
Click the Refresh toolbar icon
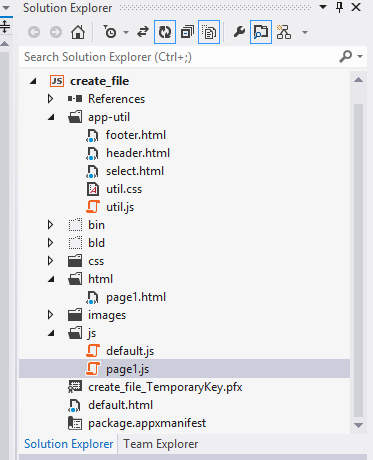[165, 32]
